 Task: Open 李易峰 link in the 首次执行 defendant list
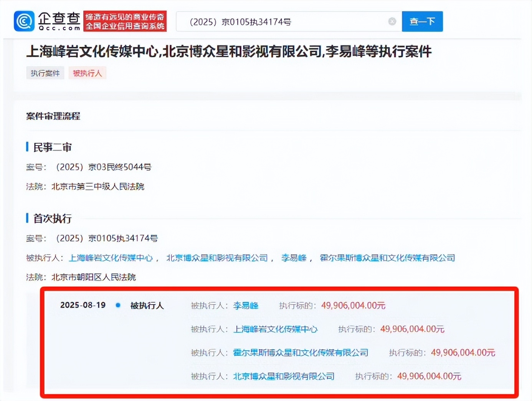[x=294, y=258]
